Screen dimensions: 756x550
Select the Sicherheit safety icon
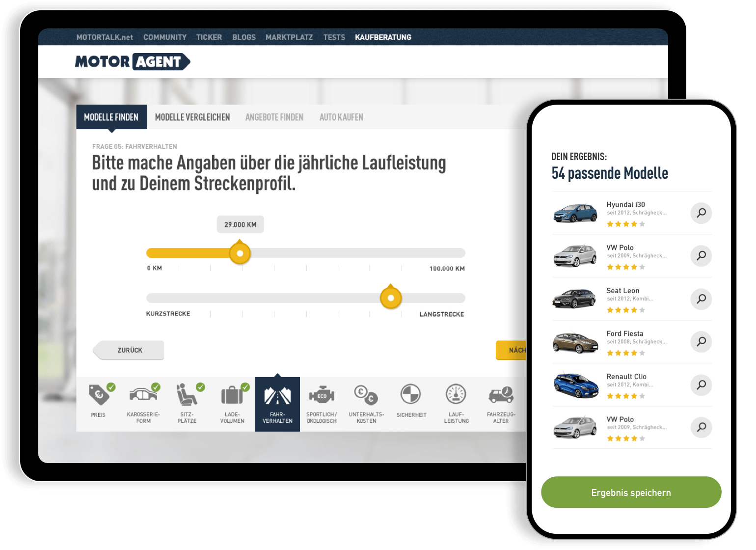point(411,394)
